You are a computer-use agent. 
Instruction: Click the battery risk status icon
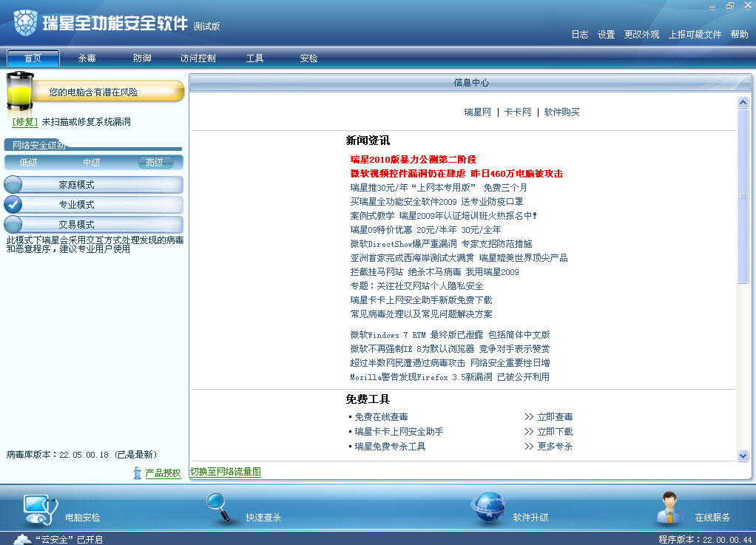(x=20, y=92)
